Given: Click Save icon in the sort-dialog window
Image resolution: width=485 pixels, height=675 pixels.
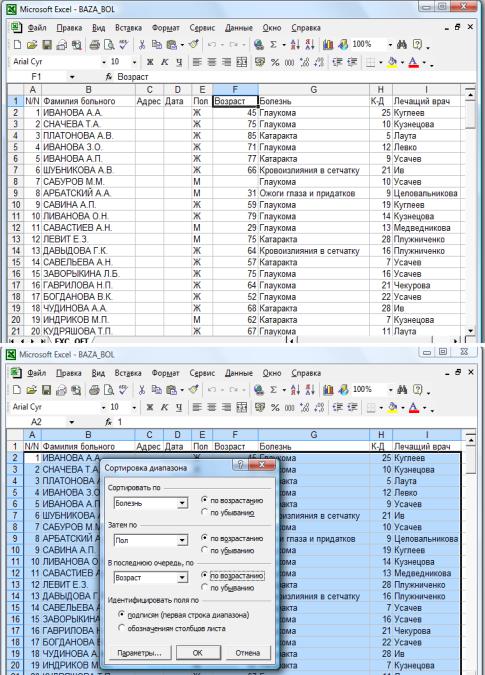Looking at the screenshot, I should [x=46, y=390].
